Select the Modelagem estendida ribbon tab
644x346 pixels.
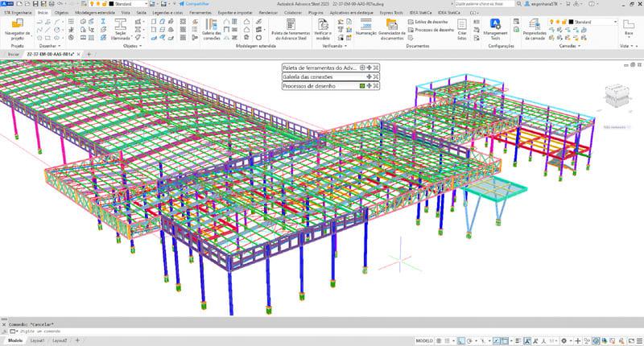point(95,13)
